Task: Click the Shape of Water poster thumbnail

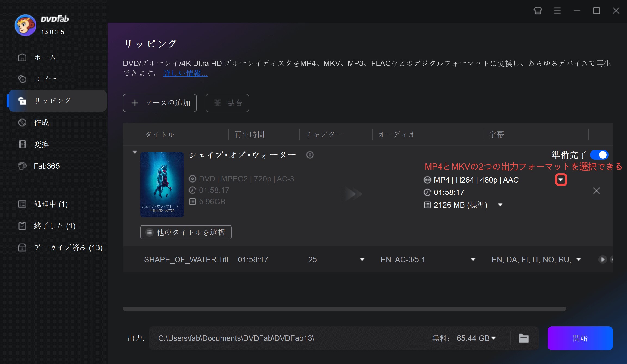Action: coord(162,185)
